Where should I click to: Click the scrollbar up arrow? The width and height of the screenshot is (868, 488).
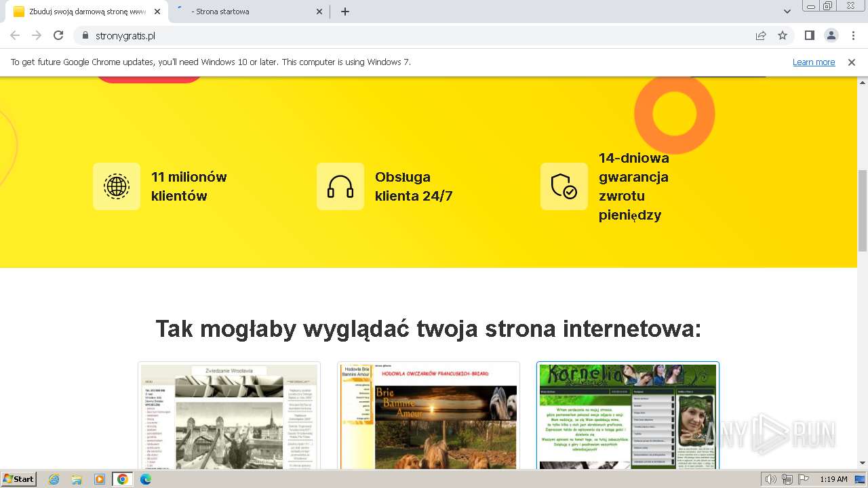pos(862,83)
